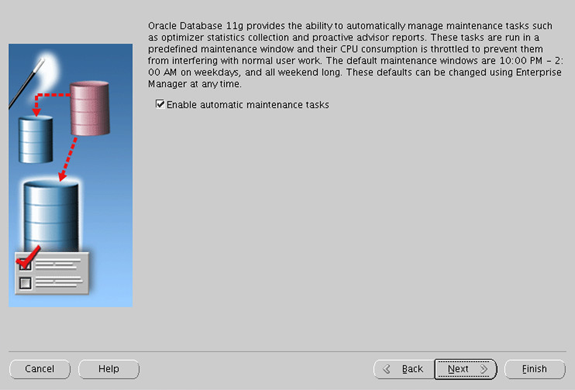This screenshot has height=390, width=575.
Task: Click the 'Enable automatic maintenance tasks' label text
Action: (248, 105)
